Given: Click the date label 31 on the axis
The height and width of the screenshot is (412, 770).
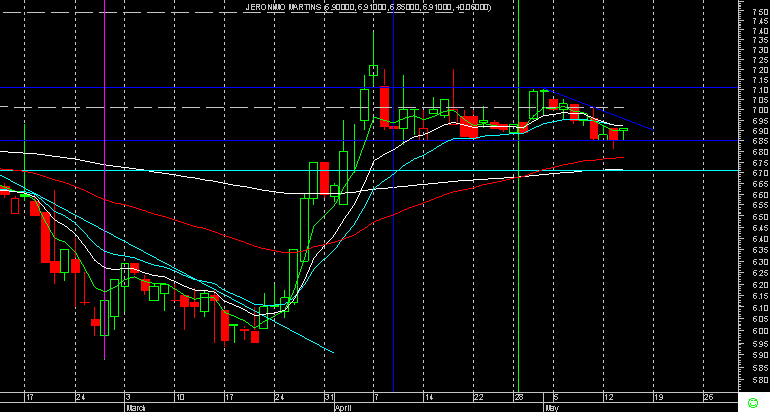Looking at the screenshot, I should click(x=330, y=397).
